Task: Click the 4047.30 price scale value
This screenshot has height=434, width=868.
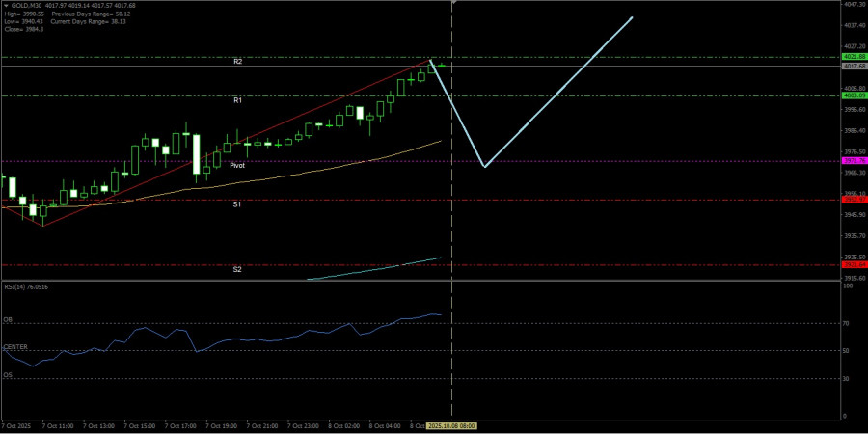Action: pyautogui.click(x=854, y=4)
